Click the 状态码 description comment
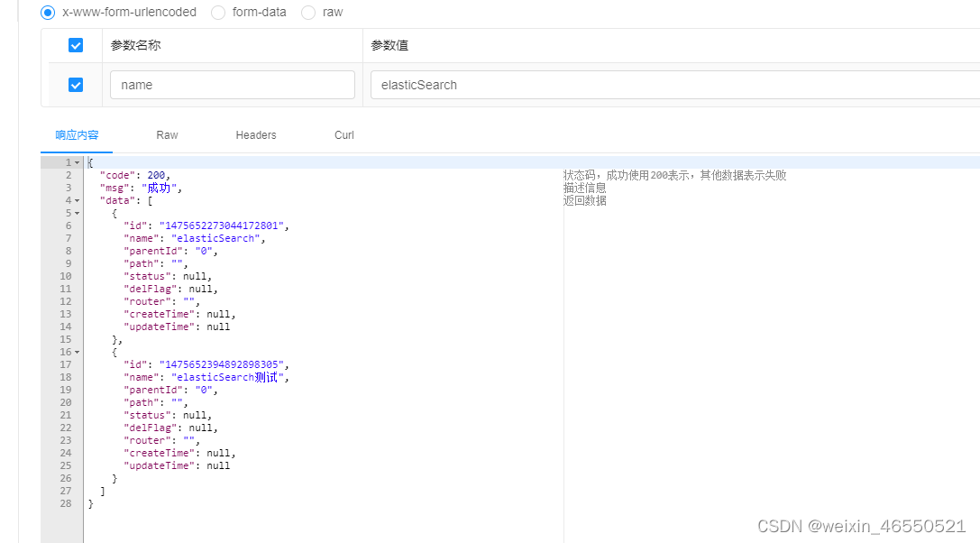 tap(675, 175)
